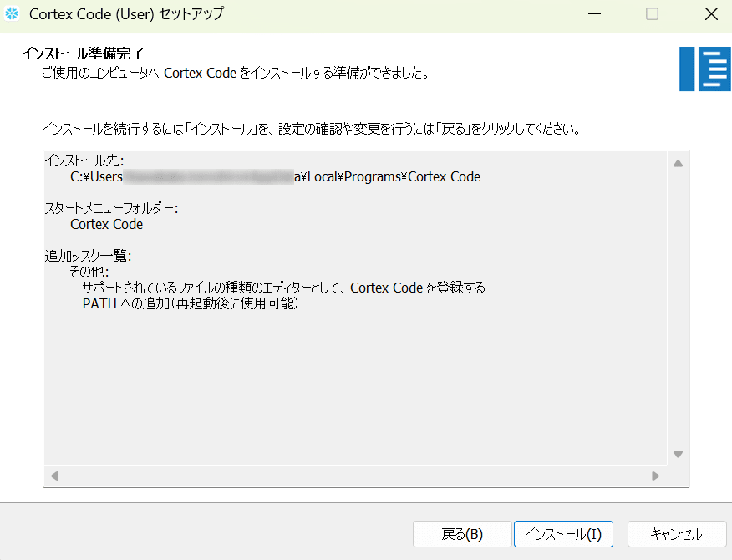Close the setup window
This screenshot has width=732, height=560.
(711, 14)
